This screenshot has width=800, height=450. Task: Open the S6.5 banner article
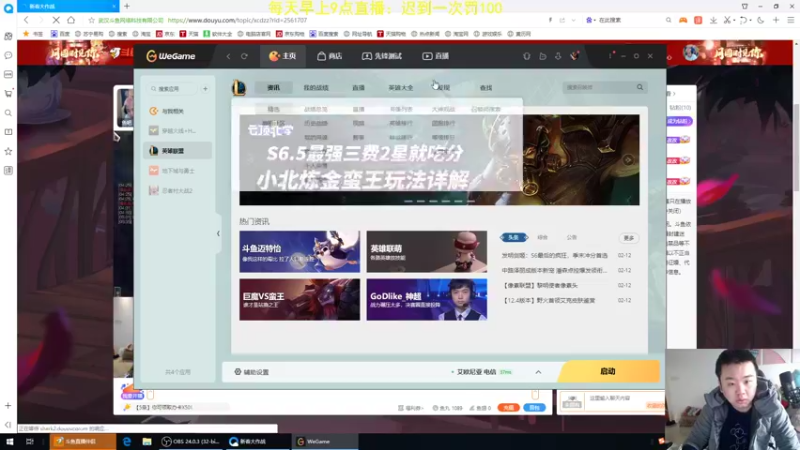click(439, 160)
